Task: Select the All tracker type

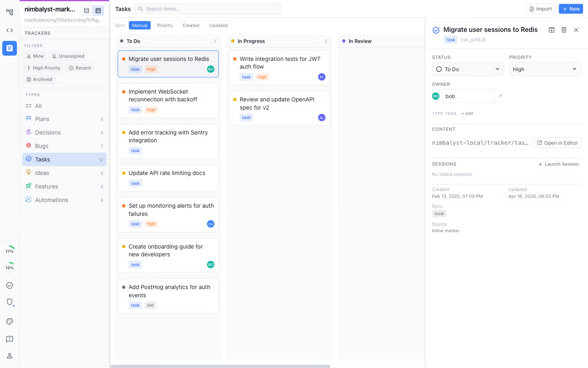Action: (65, 106)
